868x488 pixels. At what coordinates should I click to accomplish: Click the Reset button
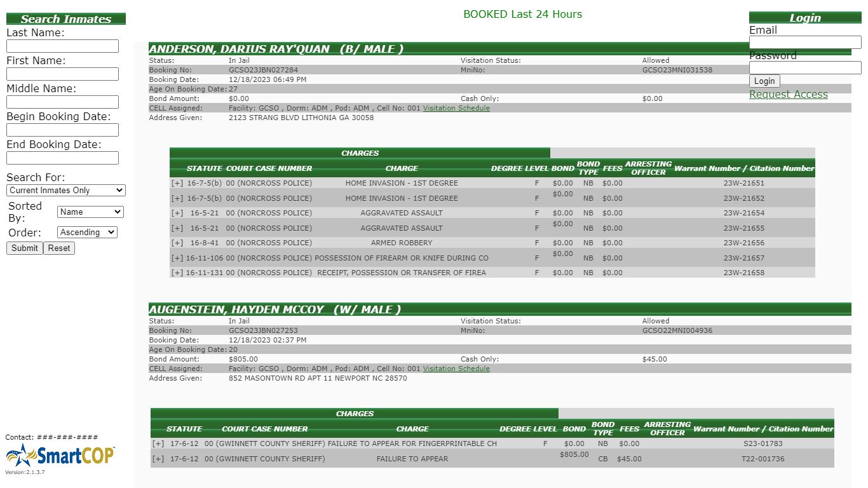[x=59, y=248]
